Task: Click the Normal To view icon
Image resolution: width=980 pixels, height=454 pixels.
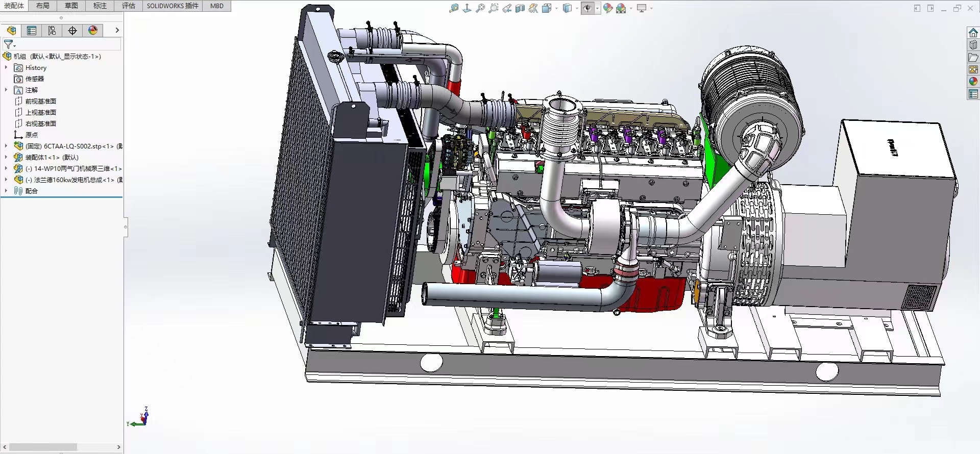Action: tap(467, 8)
